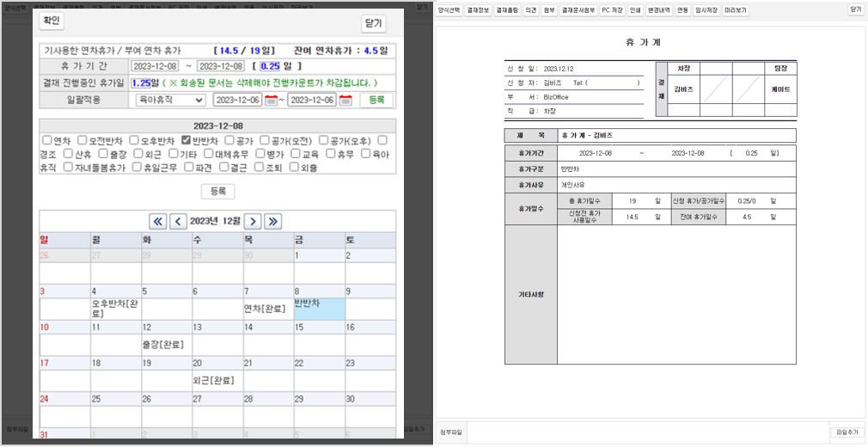
Task: Check the 출장 checkbox
Action: click(x=103, y=153)
